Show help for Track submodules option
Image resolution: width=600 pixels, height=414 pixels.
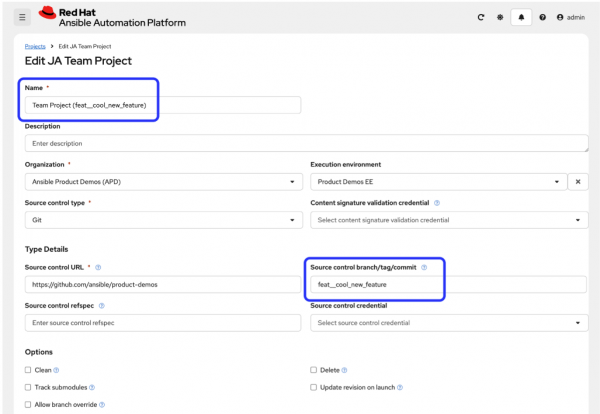pos(92,387)
